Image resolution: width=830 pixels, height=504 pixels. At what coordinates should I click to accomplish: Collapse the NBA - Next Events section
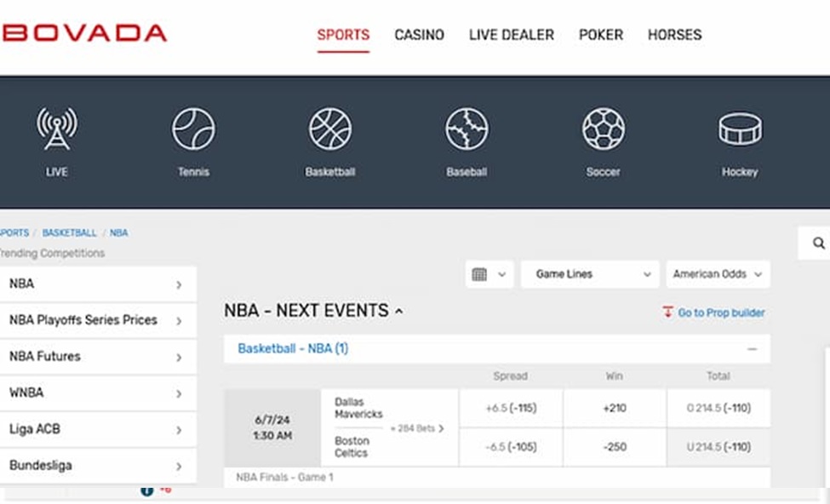398,312
